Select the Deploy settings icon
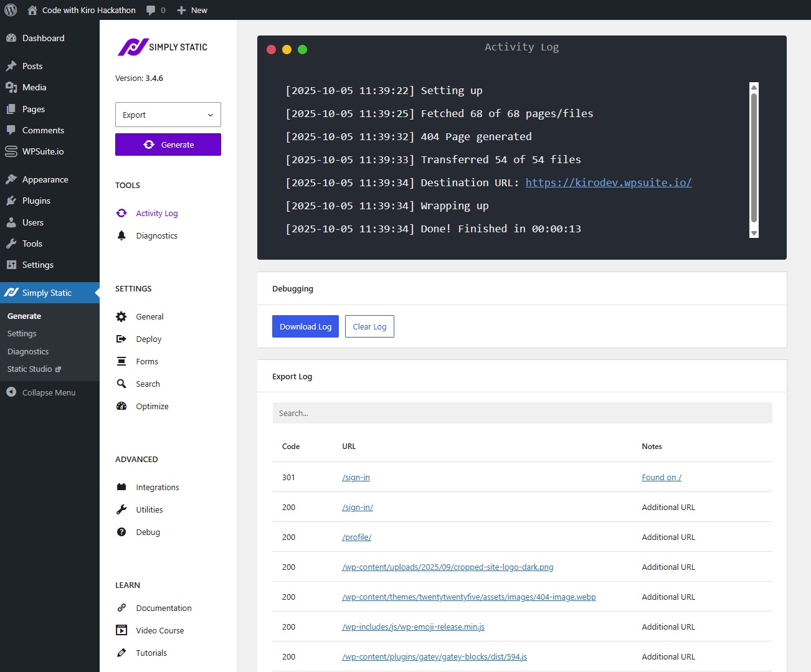The image size is (811, 672). [121, 339]
